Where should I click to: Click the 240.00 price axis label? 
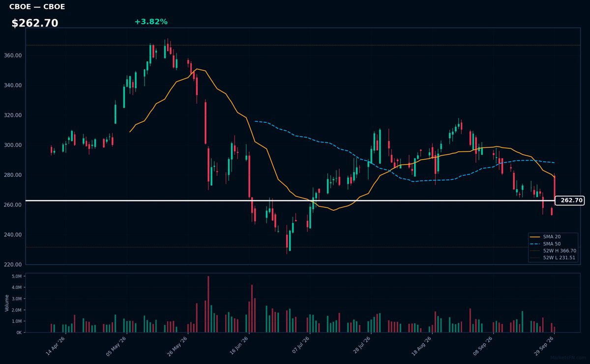tap(13, 235)
